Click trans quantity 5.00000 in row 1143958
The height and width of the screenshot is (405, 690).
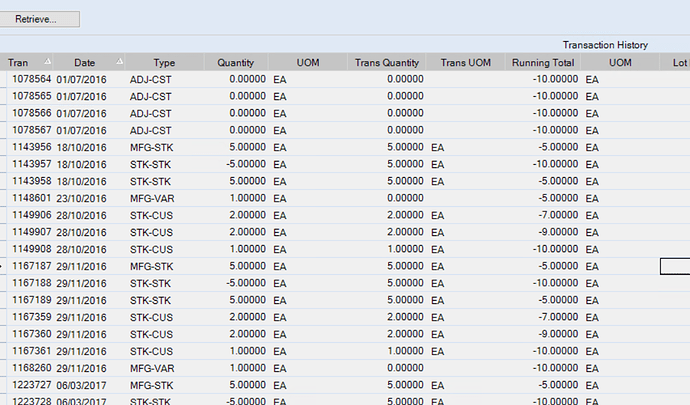coord(405,181)
